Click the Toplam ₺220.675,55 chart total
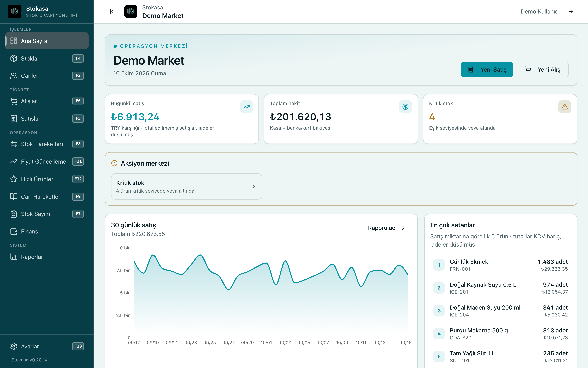Screen dimensions: 588x368 pos(138,234)
